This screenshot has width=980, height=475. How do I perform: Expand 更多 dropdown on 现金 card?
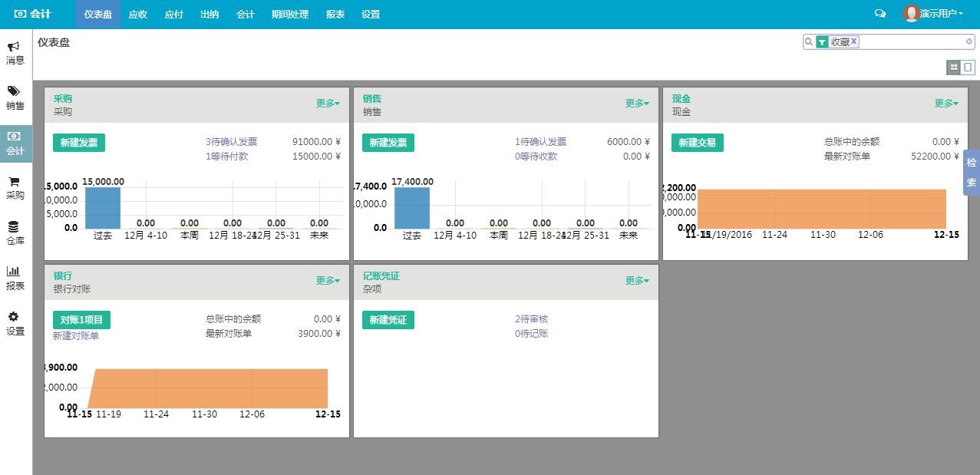point(946,104)
